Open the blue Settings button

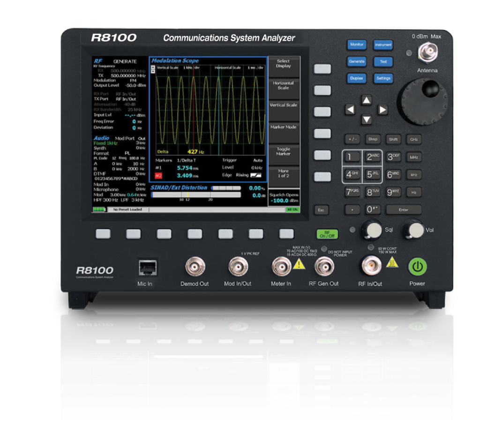coord(383,78)
